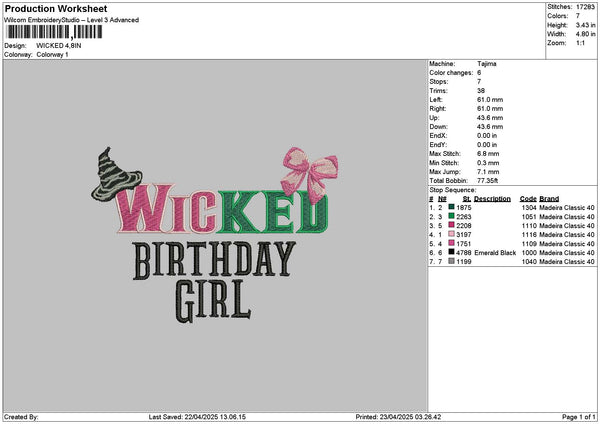
Task: Click the 'Brand' column header
Action: tap(549, 199)
